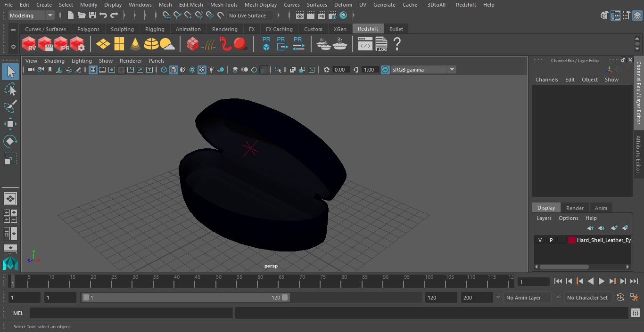This screenshot has height=332, width=644.
Task: Activate the Move tool
Action: 10,124
